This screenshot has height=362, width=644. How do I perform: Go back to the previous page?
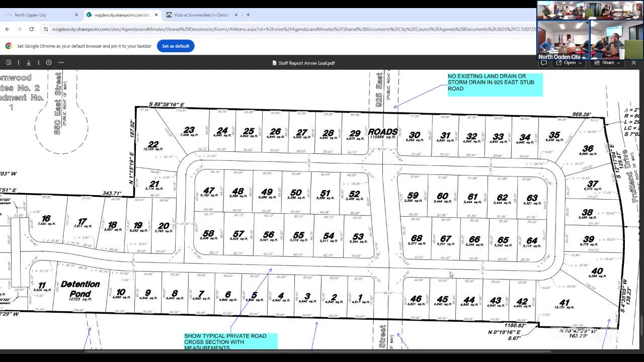point(8,29)
